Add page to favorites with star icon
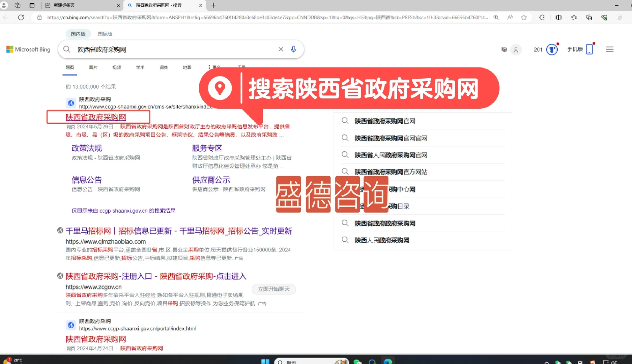Screen dimensions: 632x364 coord(524,17)
